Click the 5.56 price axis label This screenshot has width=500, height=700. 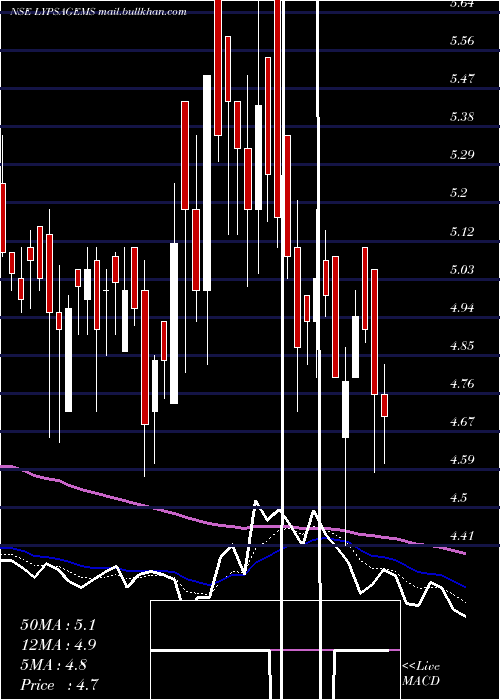coord(462,41)
